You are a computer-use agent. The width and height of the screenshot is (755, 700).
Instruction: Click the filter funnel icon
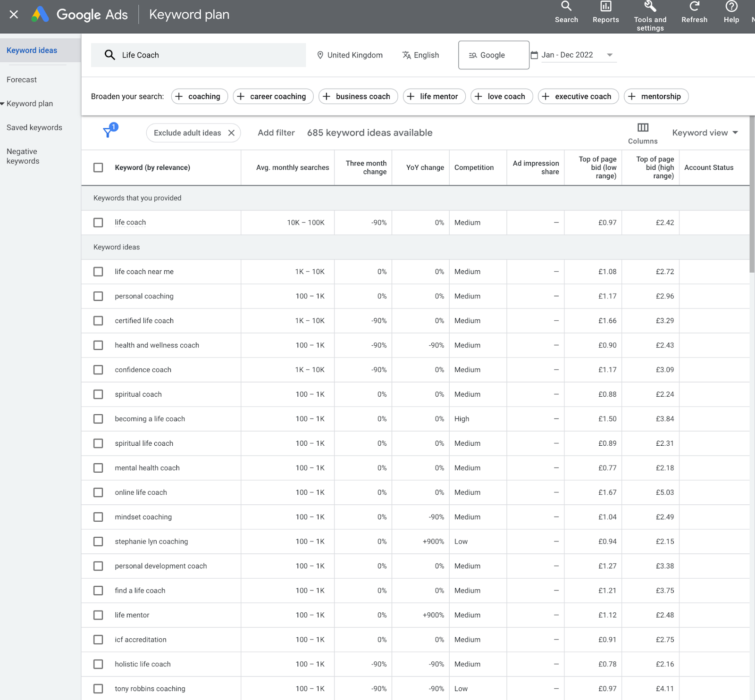(108, 133)
